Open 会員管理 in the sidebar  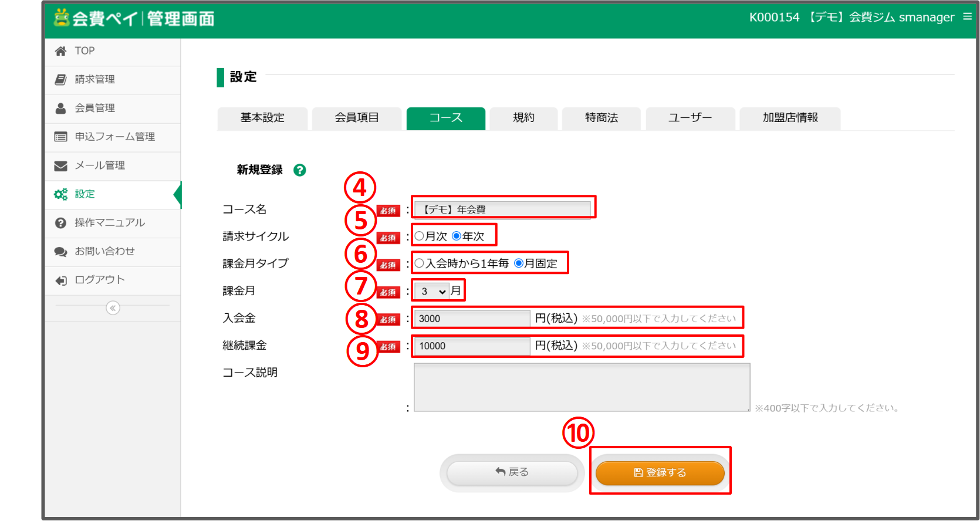coord(113,109)
